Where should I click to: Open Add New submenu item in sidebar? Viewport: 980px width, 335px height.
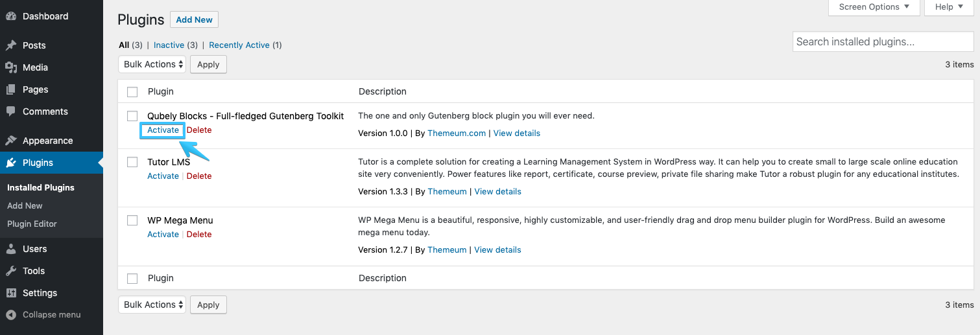coord(25,205)
